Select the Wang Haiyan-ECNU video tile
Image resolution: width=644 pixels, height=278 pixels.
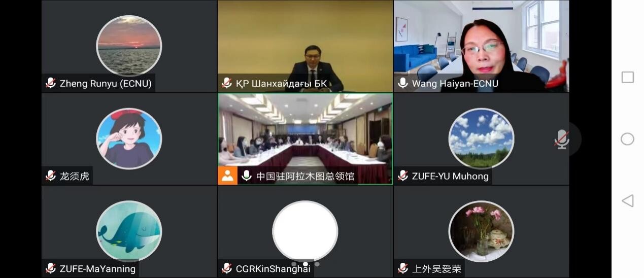(x=481, y=46)
